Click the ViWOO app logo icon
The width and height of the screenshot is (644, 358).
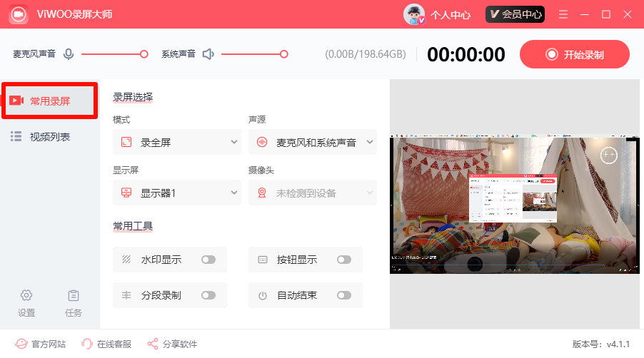pos(18,14)
